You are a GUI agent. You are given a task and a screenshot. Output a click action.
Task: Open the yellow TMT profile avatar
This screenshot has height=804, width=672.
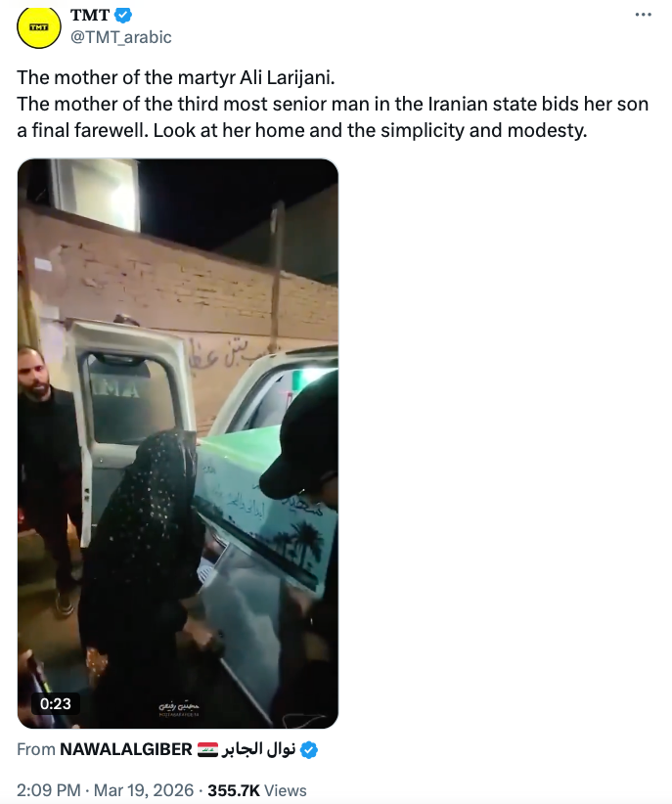(39, 26)
